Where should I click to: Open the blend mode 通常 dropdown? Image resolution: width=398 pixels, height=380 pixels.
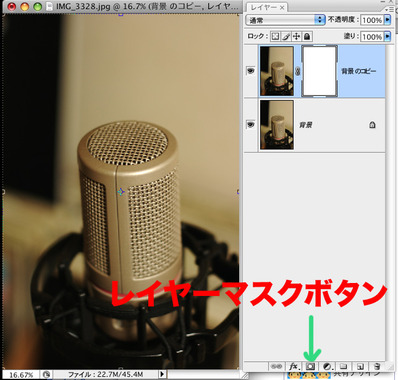[x=285, y=20]
